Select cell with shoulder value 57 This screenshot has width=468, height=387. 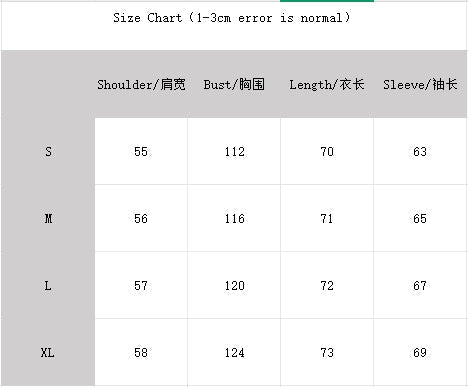[x=141, y=285]
